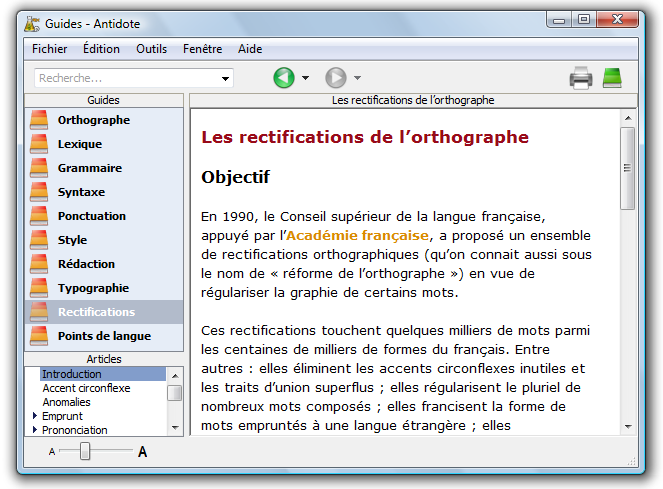This screenshot has width=663, height=489.
Task: Open the Aide menu
Action: point(250,49)
